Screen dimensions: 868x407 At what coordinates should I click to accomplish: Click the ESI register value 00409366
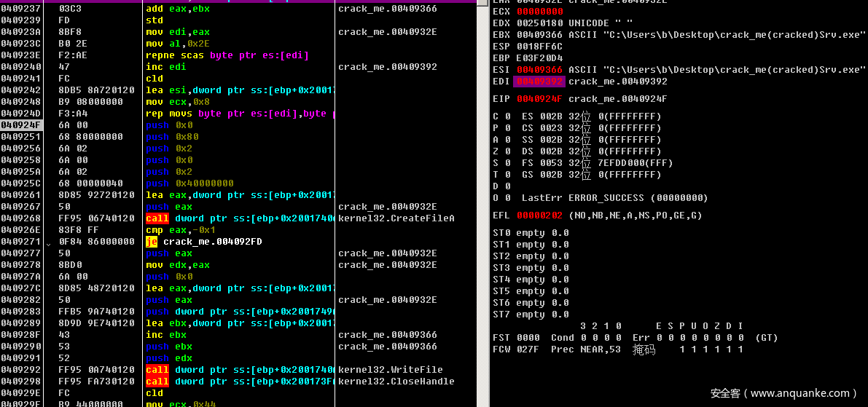[x=540, y=70]
